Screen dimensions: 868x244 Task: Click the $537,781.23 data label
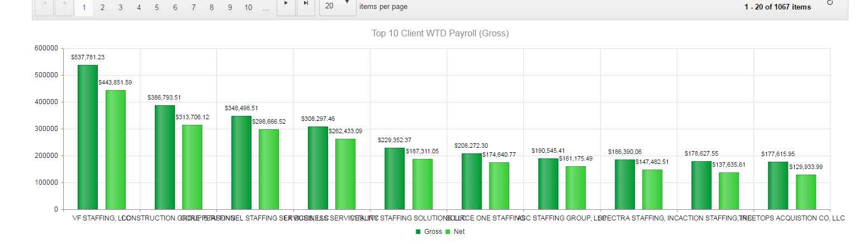point(88,57)
